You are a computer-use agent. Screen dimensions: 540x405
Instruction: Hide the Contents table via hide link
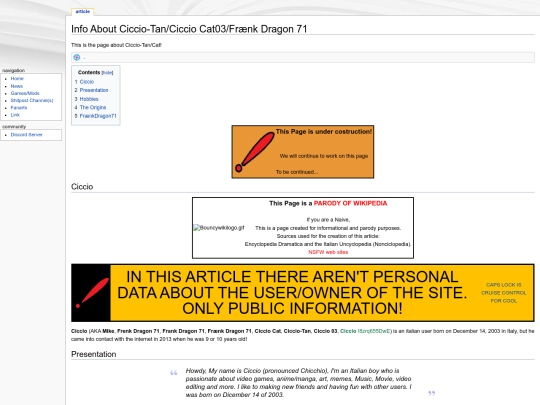(107, 73)
